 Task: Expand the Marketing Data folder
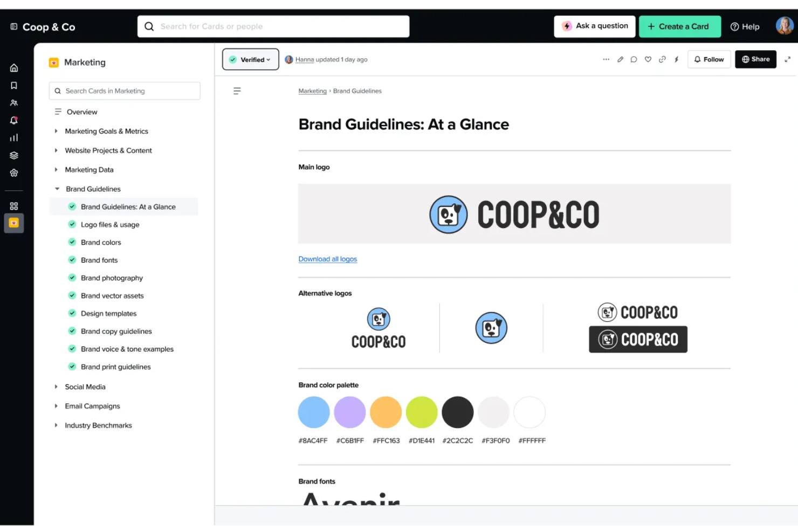56,170
